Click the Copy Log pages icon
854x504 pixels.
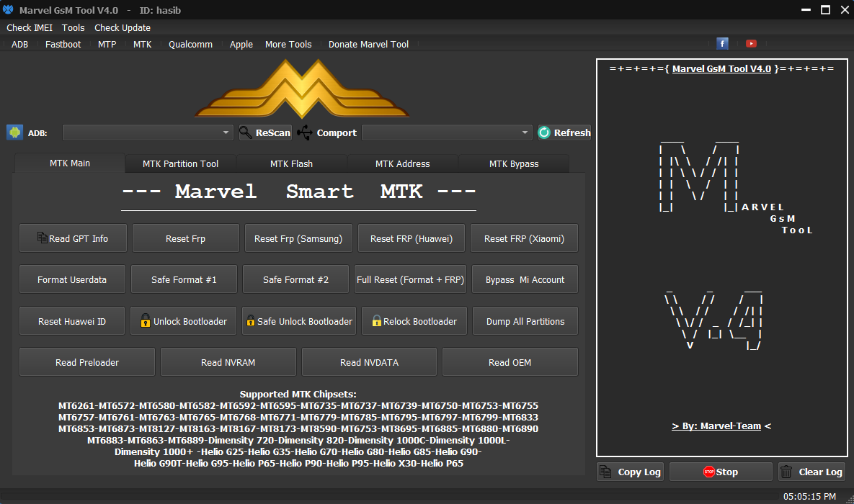[605, 472]
